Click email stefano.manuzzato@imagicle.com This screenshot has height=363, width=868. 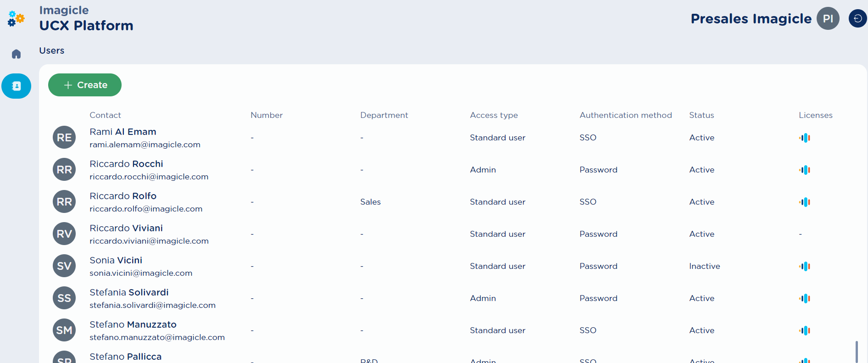point(157,337)
